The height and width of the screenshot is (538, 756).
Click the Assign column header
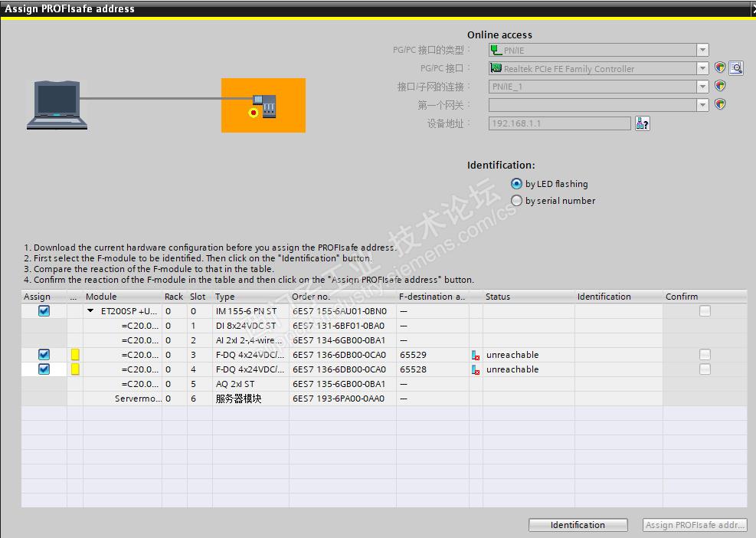click(x=44, y=297)
